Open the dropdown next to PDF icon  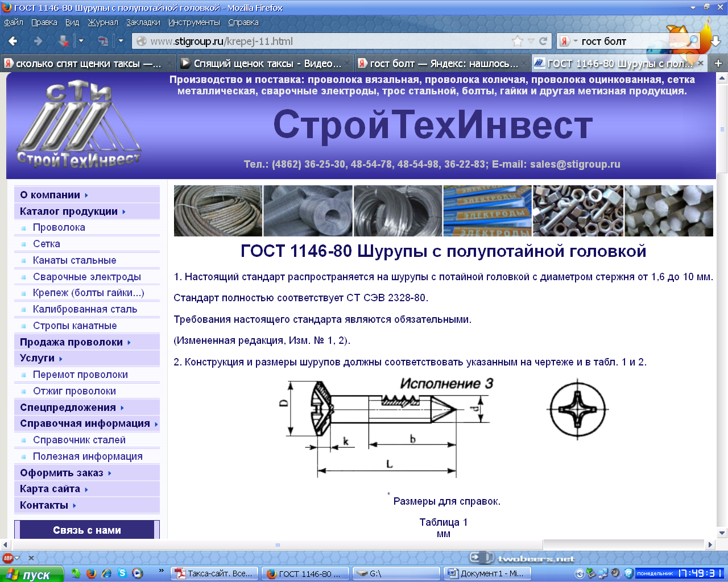pos(121,41)
